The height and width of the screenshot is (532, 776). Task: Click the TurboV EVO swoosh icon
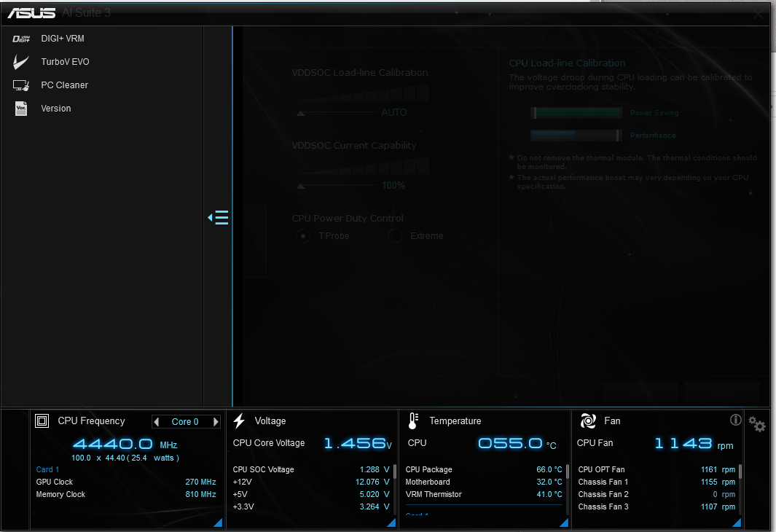21,62
